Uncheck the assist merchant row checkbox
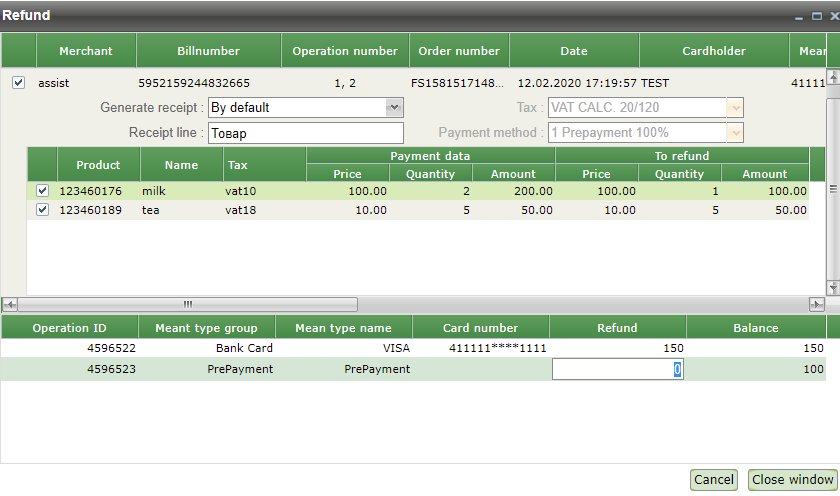This screenshot has height=496, width=840. click(18, 83)
